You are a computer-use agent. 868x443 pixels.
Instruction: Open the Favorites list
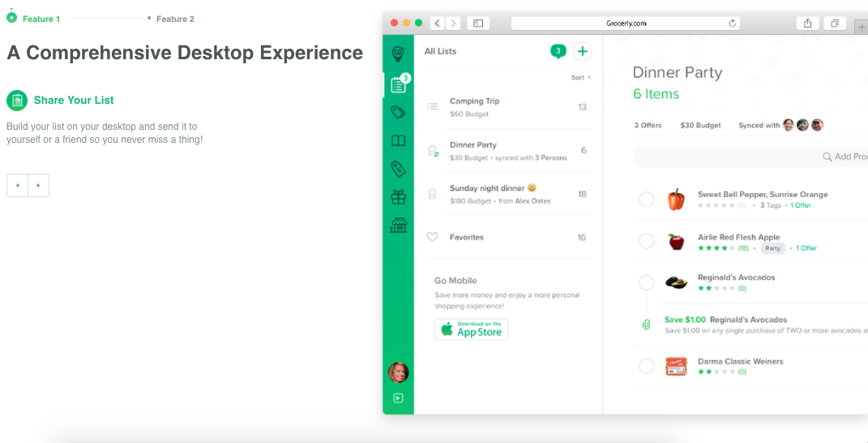[508, 237]
